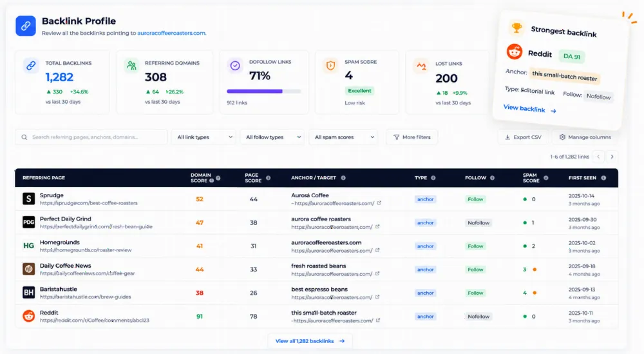Click the Nofollow tag in Strongest backlink card
The width and height of the screenshot is (644, 354).
598,97
